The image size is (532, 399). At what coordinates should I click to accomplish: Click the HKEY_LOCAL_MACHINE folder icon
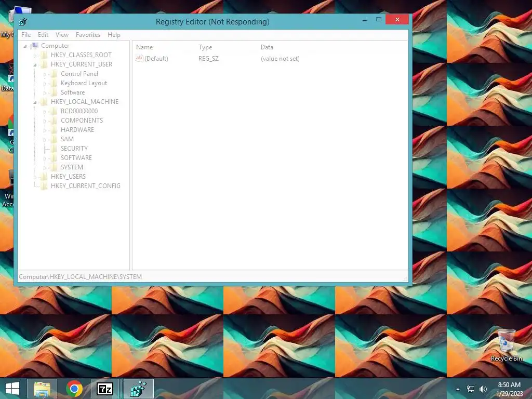click(44, 102)
